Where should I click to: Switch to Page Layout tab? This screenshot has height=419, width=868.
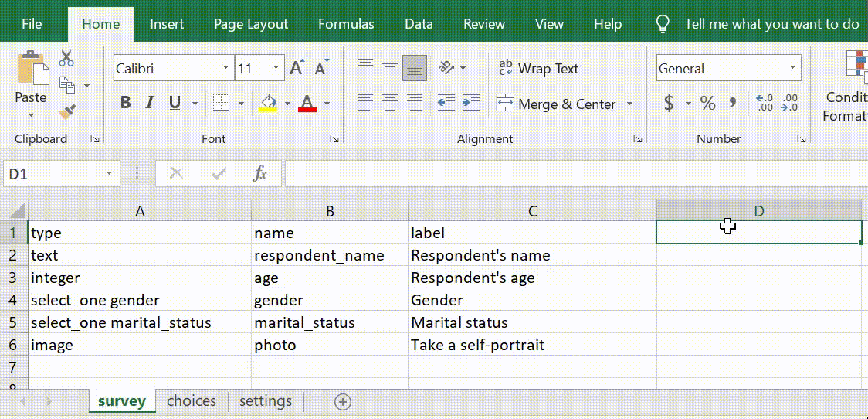coord(251,24)
